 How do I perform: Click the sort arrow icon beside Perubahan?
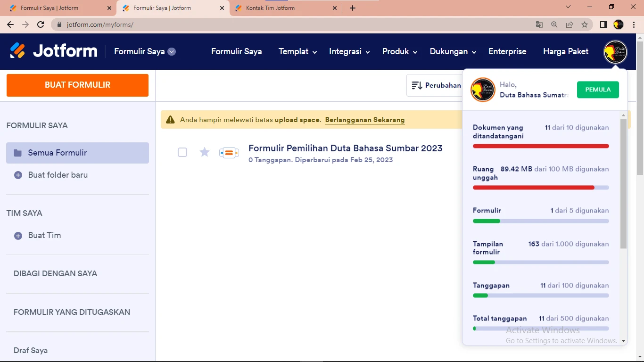point(417,85)
